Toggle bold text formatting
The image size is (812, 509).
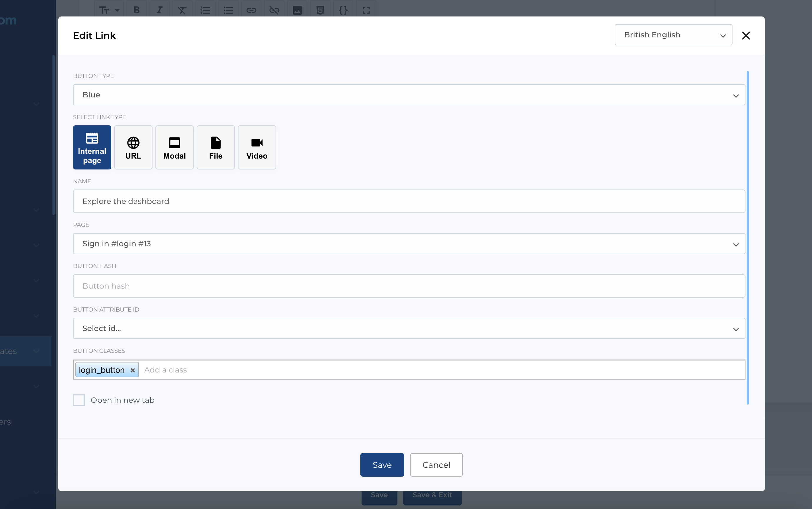click(x=136, y=9)
